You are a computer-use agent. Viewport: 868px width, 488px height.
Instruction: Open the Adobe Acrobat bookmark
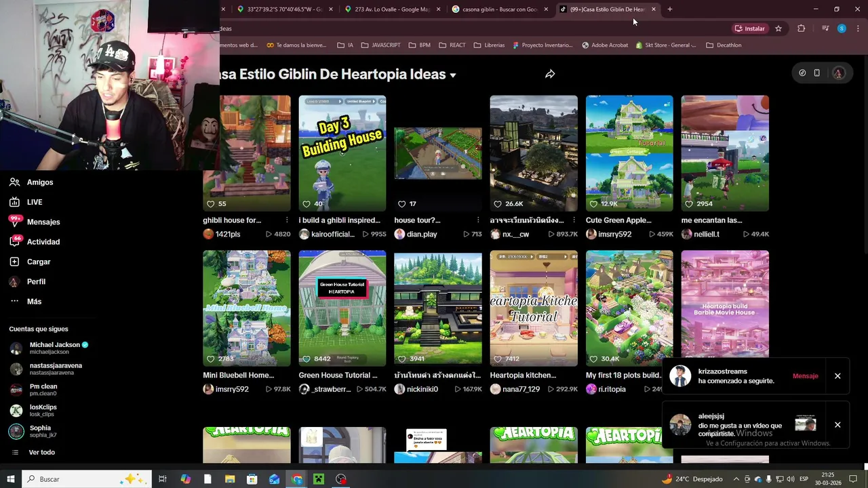[605, 45]
